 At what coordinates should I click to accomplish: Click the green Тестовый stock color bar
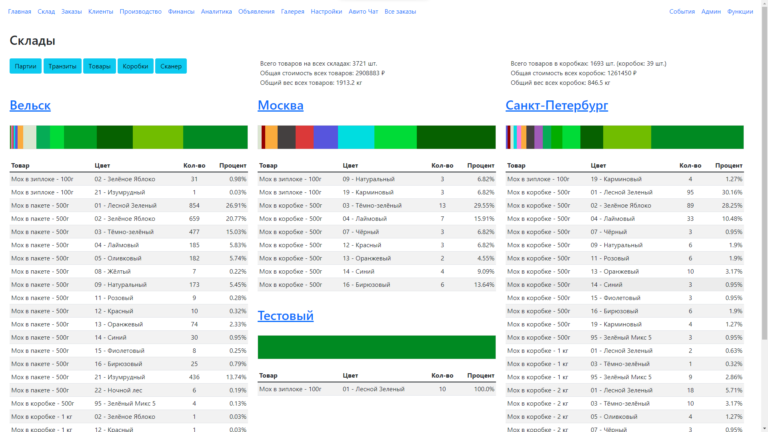(376, 347)
